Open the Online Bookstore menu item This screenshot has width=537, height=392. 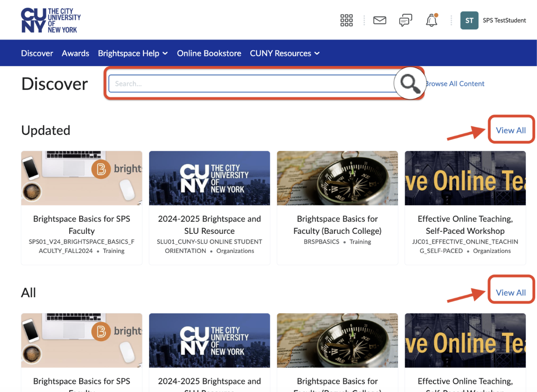209,53
